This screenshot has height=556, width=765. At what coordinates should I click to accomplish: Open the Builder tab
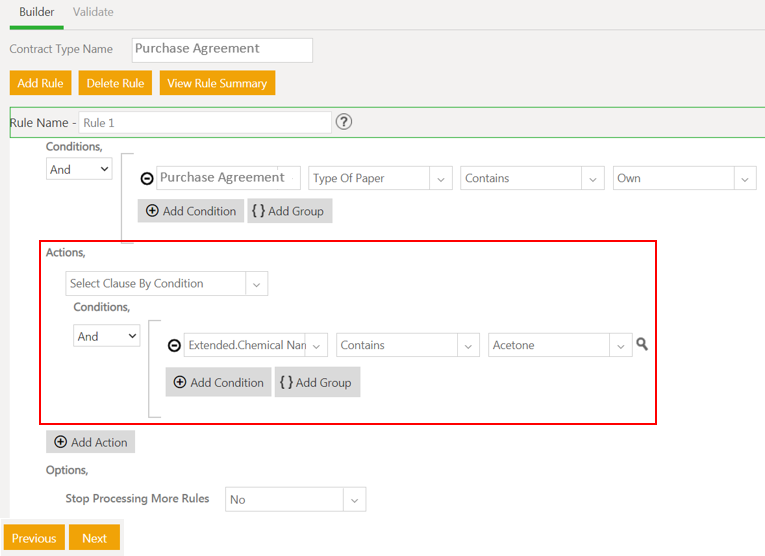[x=37, y=12]
